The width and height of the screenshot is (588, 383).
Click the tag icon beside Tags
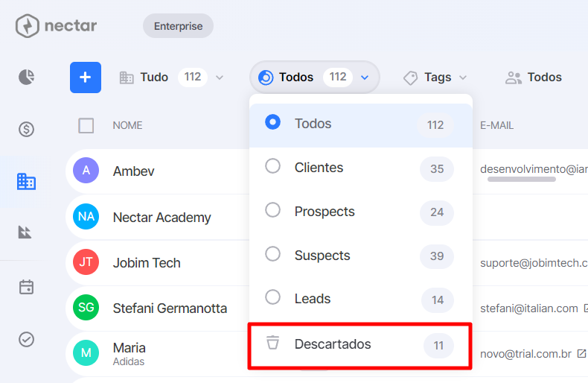[410, 77]
